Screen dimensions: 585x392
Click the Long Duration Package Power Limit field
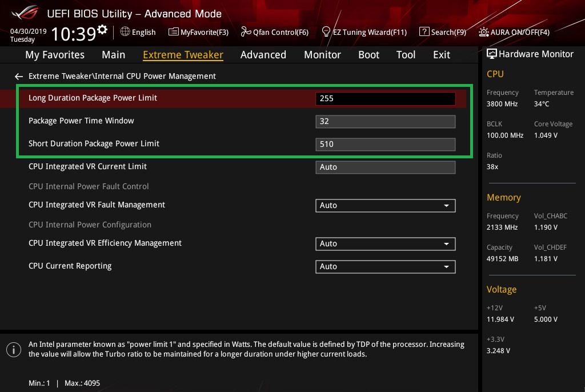pyautogui.click(x=386, y=98)
